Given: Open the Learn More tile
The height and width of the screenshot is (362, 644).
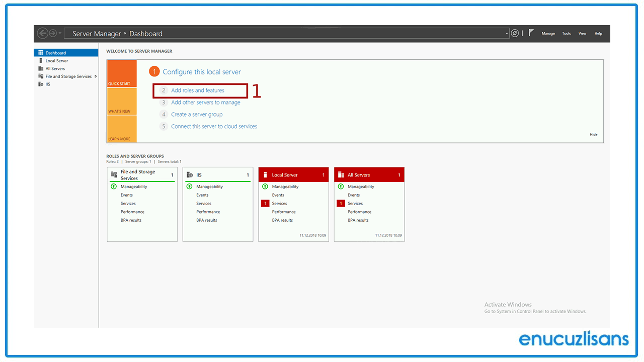Looking at the screenshot, I should click(x=122, y=129).
